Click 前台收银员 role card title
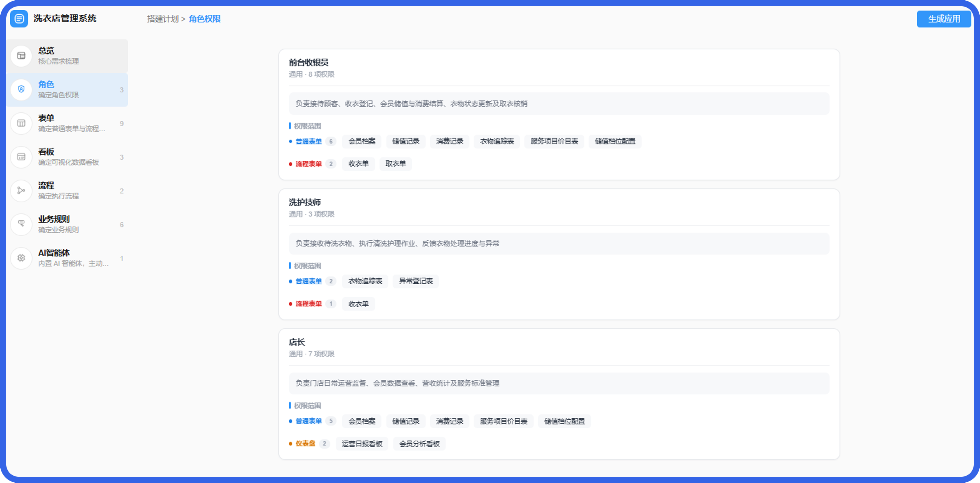Screen dimensions: 980x483 click(309, 62)
